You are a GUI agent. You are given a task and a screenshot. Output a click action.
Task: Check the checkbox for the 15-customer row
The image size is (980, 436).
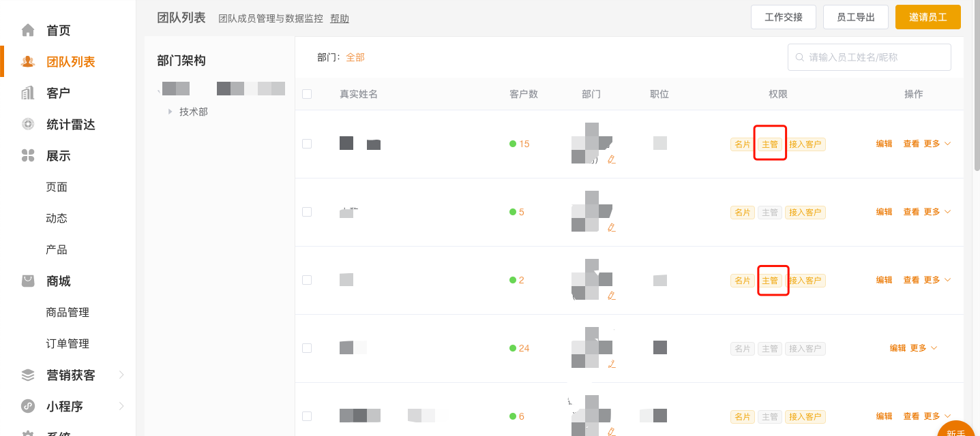(307, 144)
